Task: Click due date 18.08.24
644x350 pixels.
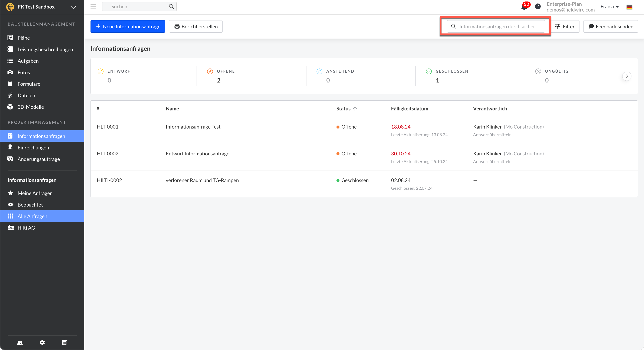Action: click(x=401, y=127)
